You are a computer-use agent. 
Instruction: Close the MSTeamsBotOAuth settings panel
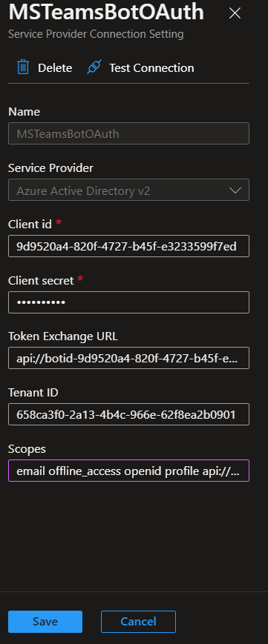coord(235,13)
